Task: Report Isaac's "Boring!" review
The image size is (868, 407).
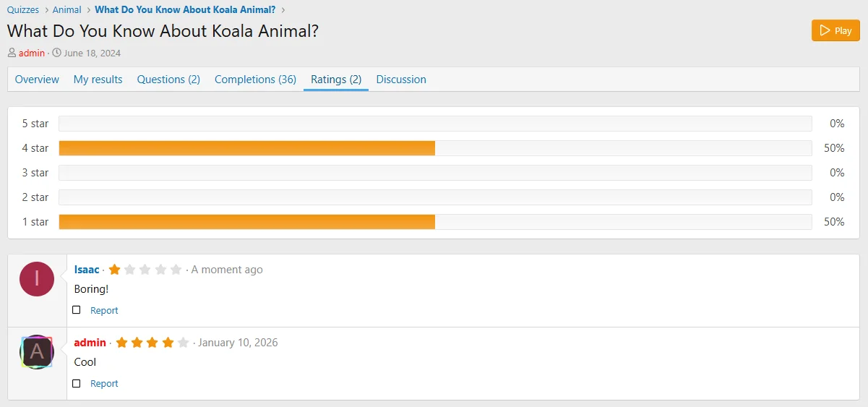Action: pos(104,311)
